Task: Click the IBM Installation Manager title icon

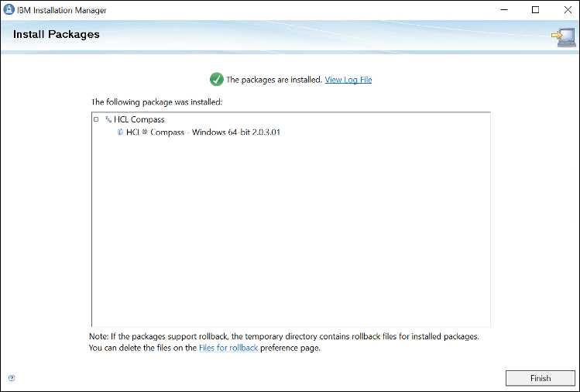Action: tap(9, 9)
